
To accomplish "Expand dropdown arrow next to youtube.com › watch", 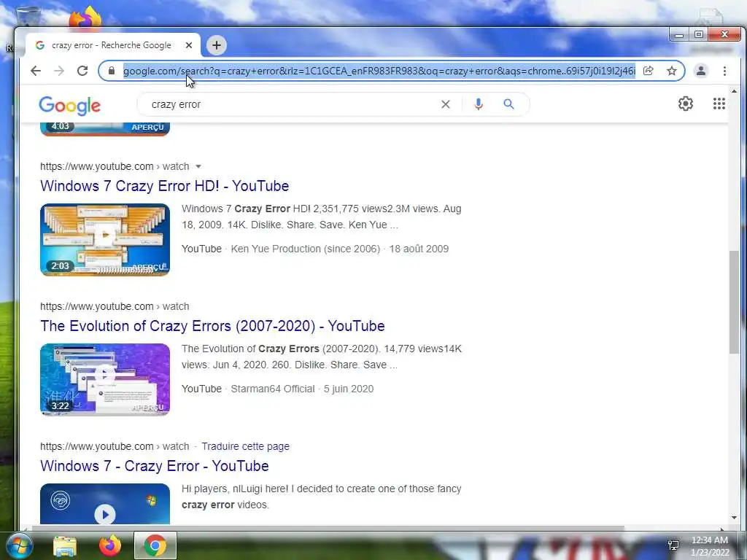I will (x=198, y=166).
